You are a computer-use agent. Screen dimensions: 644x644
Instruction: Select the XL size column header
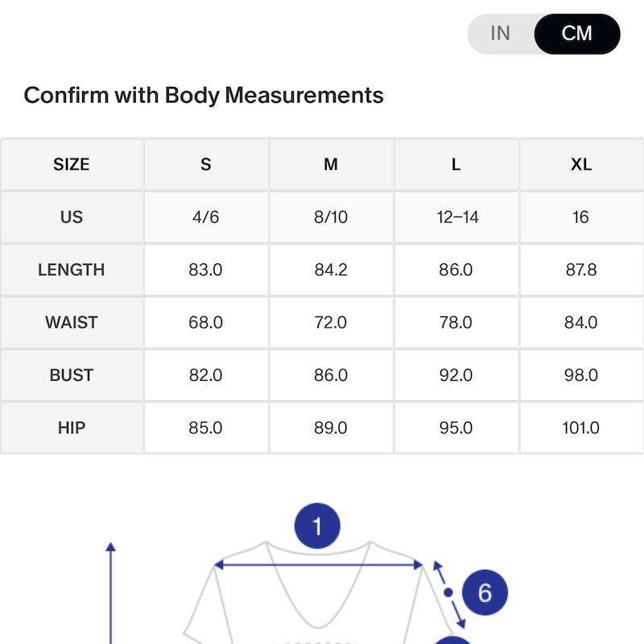581,165
